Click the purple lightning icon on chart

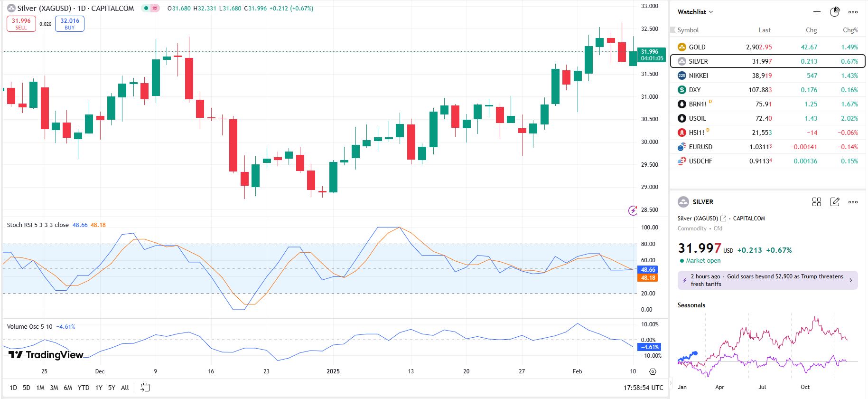click(x=633, y=210)
